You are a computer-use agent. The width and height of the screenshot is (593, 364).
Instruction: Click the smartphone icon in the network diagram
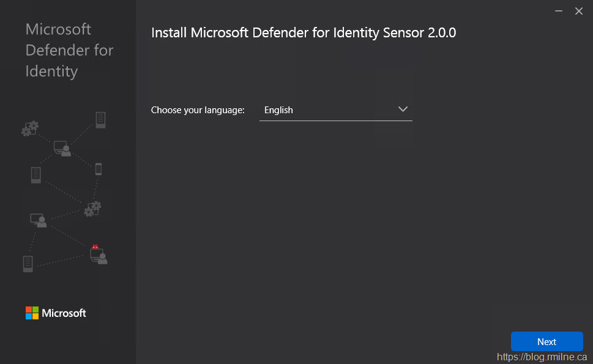98,169
